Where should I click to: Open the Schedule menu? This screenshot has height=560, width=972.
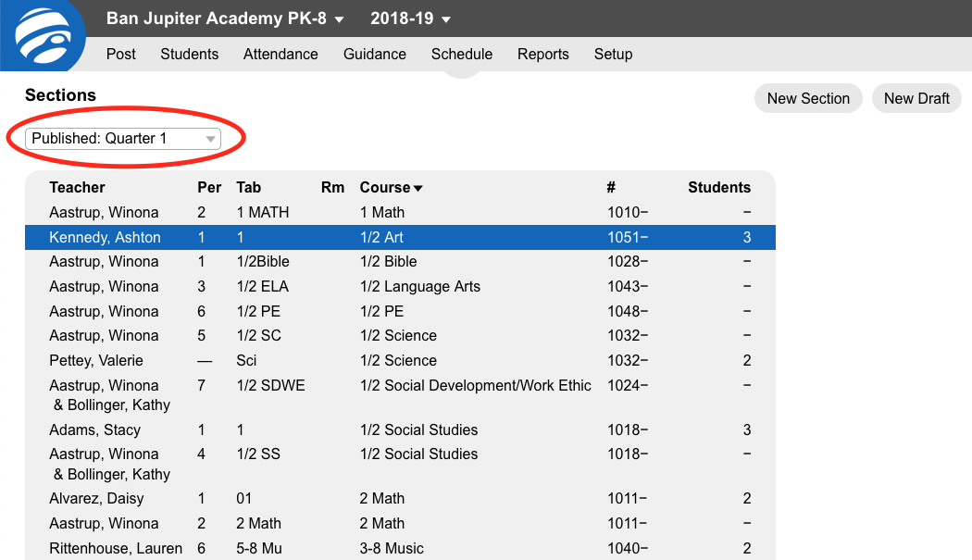point(462,55)
